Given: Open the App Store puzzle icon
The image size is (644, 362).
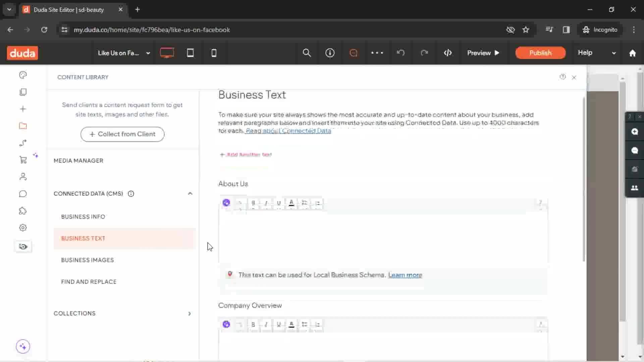Looking at the screenshot, I should pyautogui.click(x=23, y=211).
